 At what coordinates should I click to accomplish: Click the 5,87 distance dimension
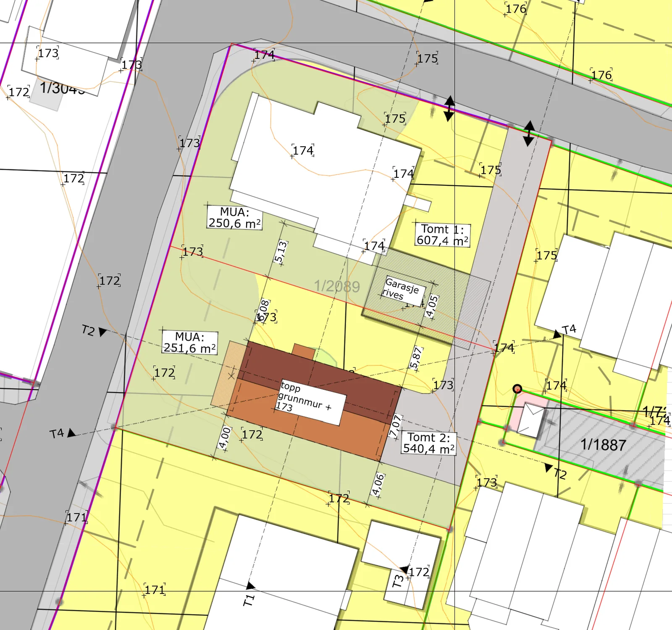pos(415,358)
